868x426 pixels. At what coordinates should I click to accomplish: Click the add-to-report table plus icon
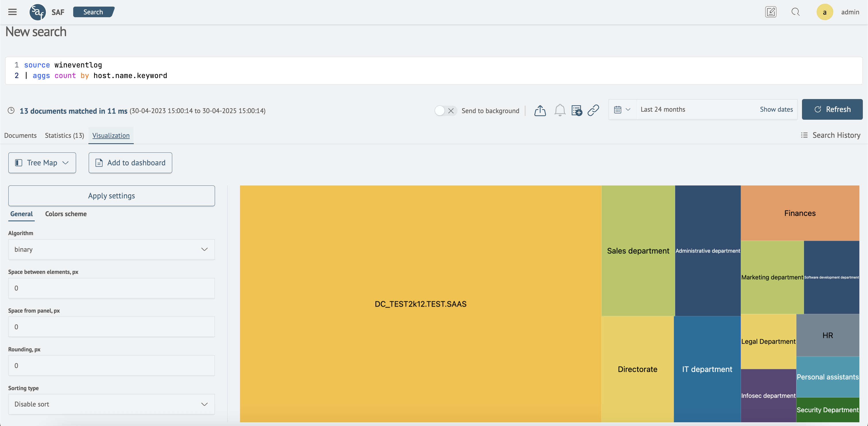click(x=577, y=110)
